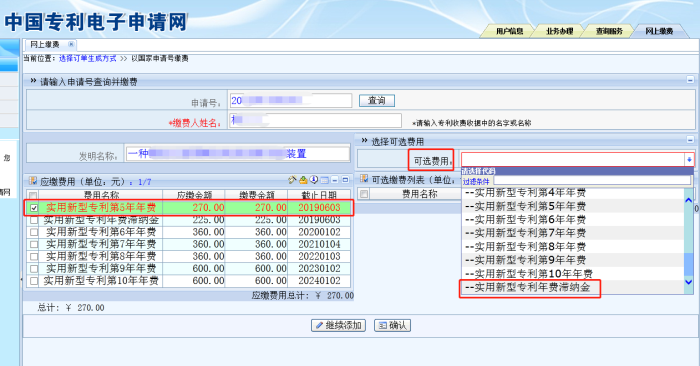Click the info icon in 应缴费用 header
The image size is (700, 366).
[314, 180]
